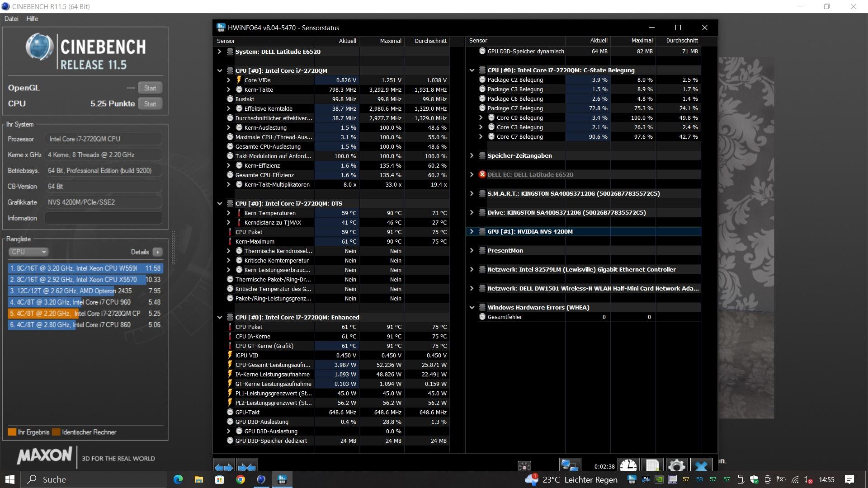
Task: Start the OpenGL benchmark
Action: click(x=150, y=88)
